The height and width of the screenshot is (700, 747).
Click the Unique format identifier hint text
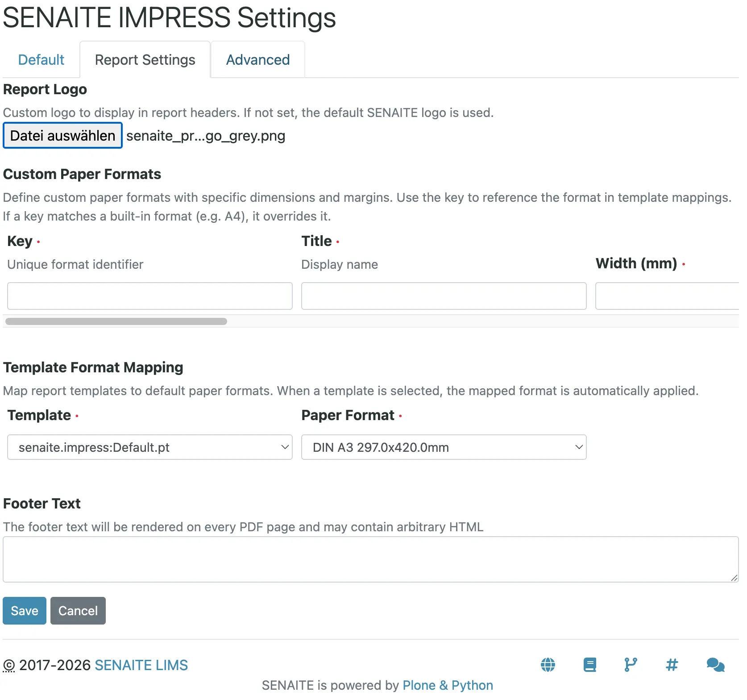tap(75, 264)
